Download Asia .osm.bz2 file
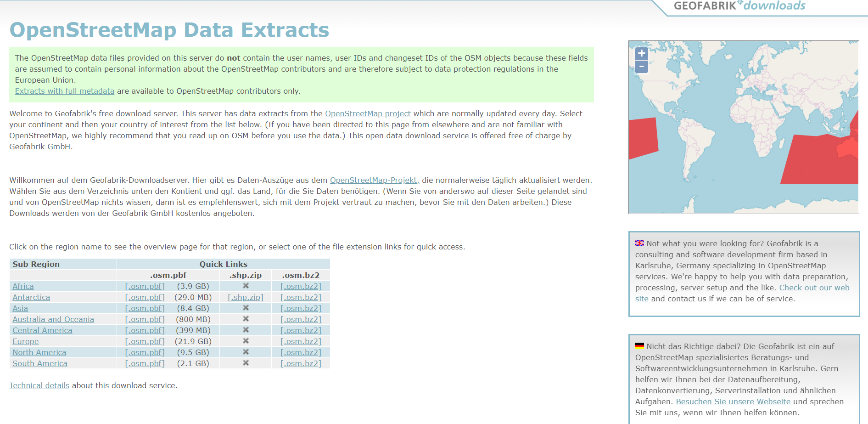The height and width of the screenshot is (424, 868). [301, 308]
